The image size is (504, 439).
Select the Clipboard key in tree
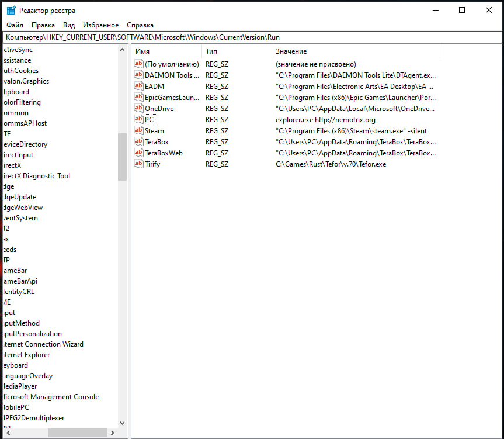click(x=16, y=92)
